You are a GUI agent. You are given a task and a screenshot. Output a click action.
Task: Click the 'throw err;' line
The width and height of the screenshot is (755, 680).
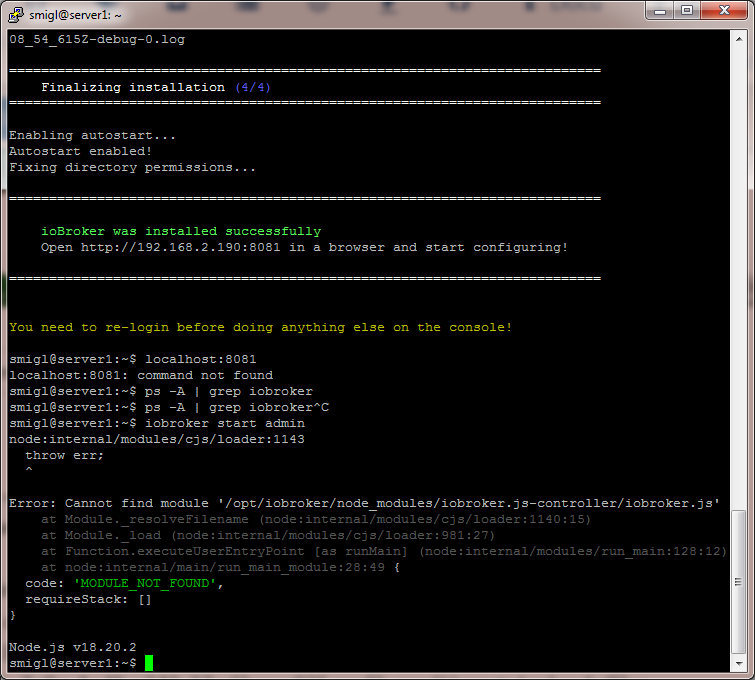(x=65, y=455)
